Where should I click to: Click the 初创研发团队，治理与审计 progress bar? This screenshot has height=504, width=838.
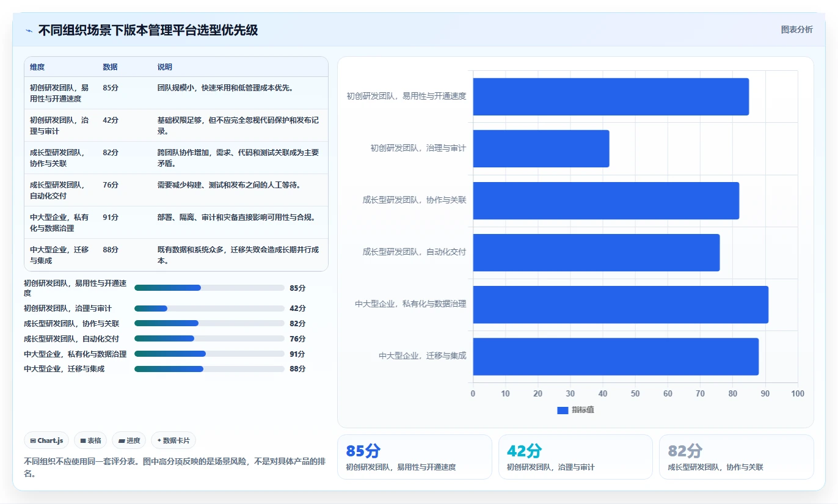209,309
